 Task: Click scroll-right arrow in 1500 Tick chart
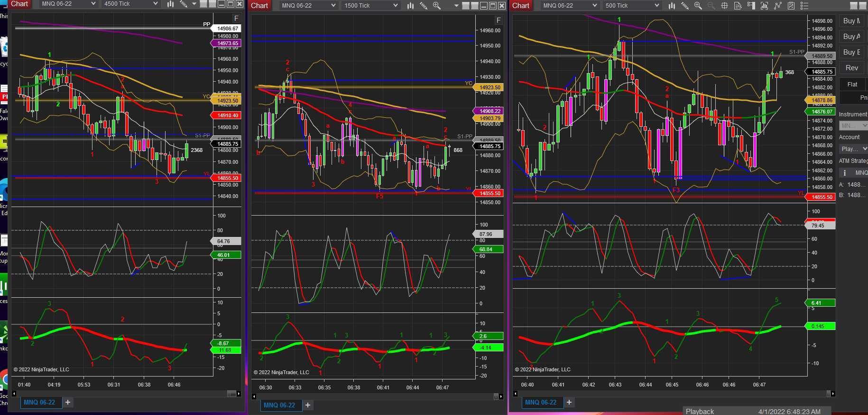click(x=501, y=396)
